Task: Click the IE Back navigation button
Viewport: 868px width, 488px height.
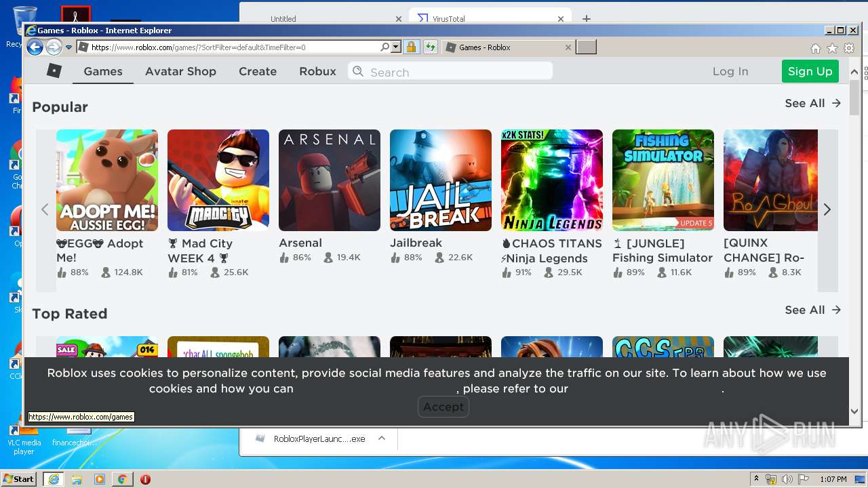Action: pos(35,47)
